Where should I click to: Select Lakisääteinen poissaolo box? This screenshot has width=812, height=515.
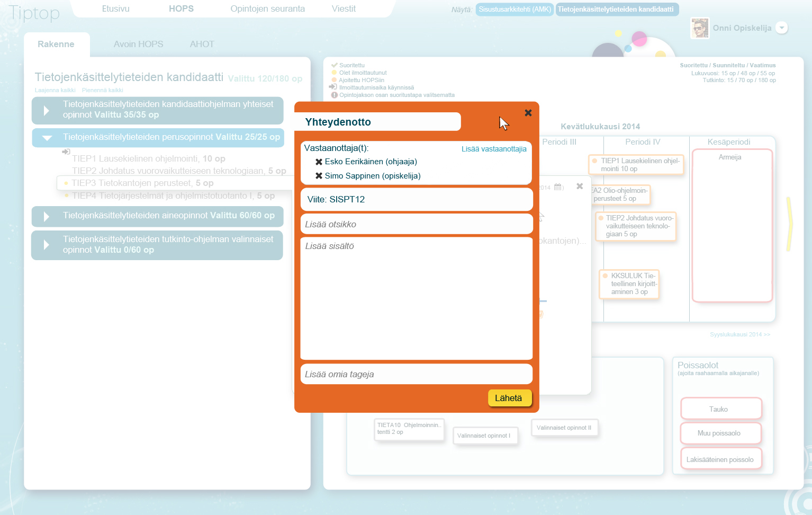[721, 459]
